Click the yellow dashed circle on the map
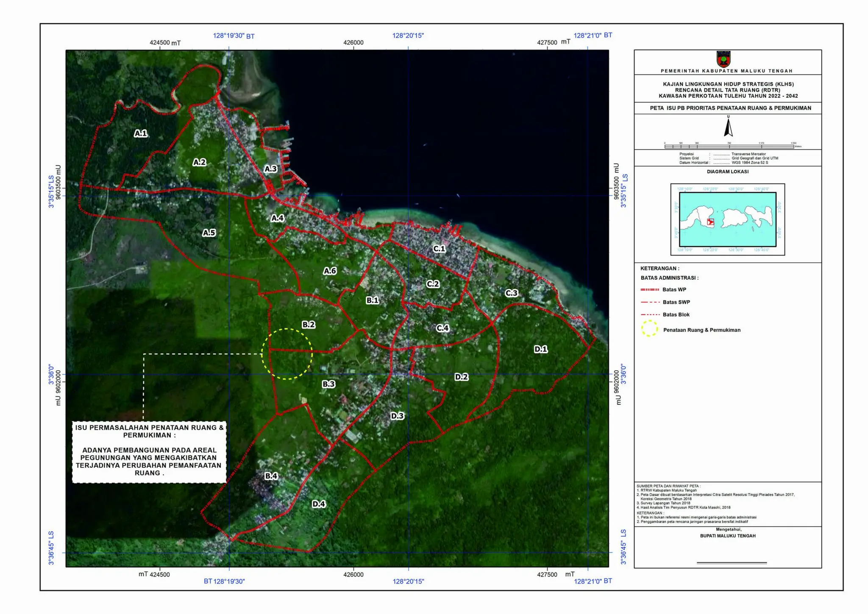This screenshot has width=868, height=614. [287, 354]
